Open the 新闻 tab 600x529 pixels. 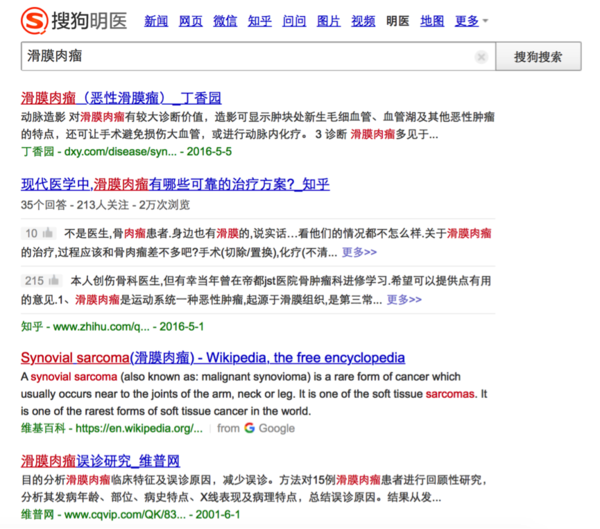(156, 21)
